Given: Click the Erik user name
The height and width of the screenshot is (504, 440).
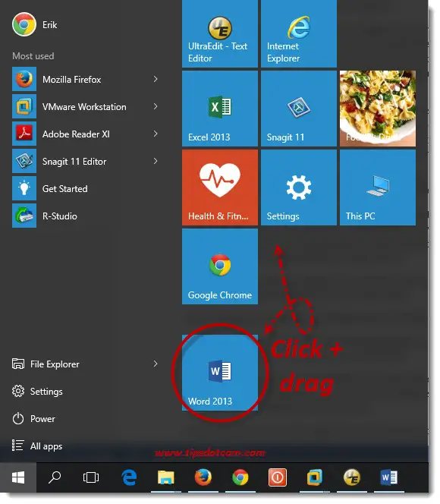Looking at the screenshot, I should click(50, 25).
